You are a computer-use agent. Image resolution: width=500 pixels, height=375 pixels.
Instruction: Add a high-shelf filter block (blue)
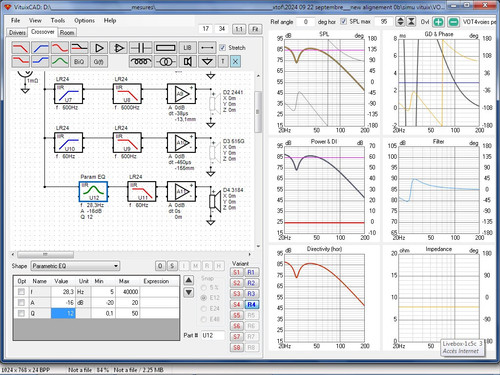(x=40, y=61)
